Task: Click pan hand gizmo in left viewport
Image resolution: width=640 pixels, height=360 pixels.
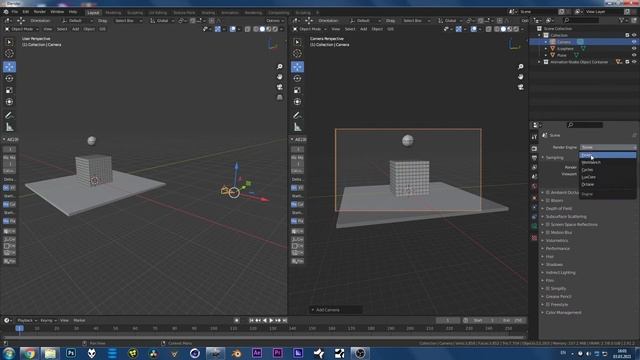Action: point(280,77)
